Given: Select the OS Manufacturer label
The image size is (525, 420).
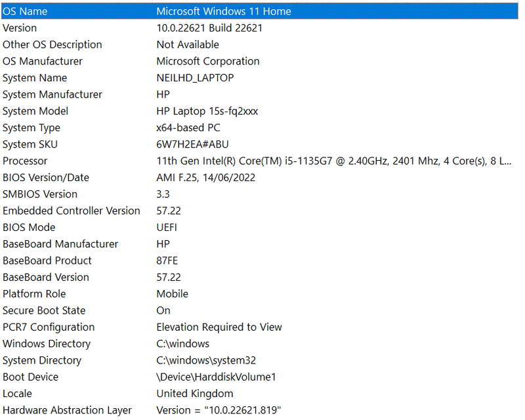Looking at the screenshot, I should pos(43,61).
